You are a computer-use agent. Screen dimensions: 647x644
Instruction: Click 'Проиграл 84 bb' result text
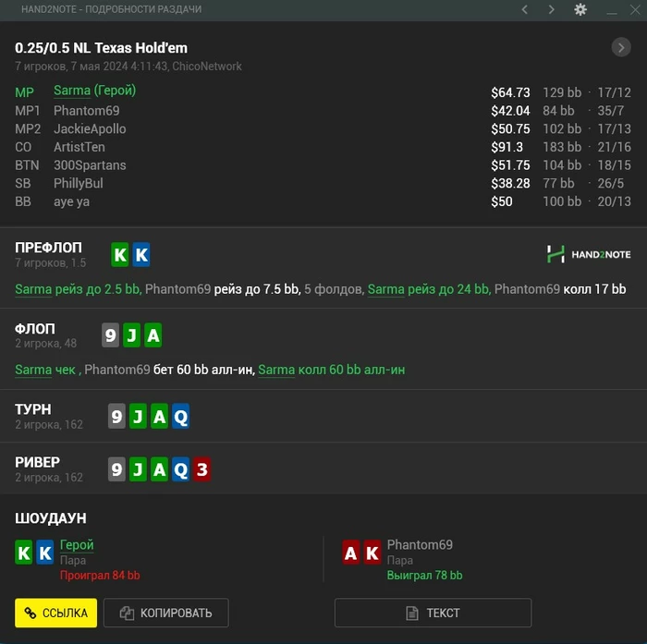(100, 575)
